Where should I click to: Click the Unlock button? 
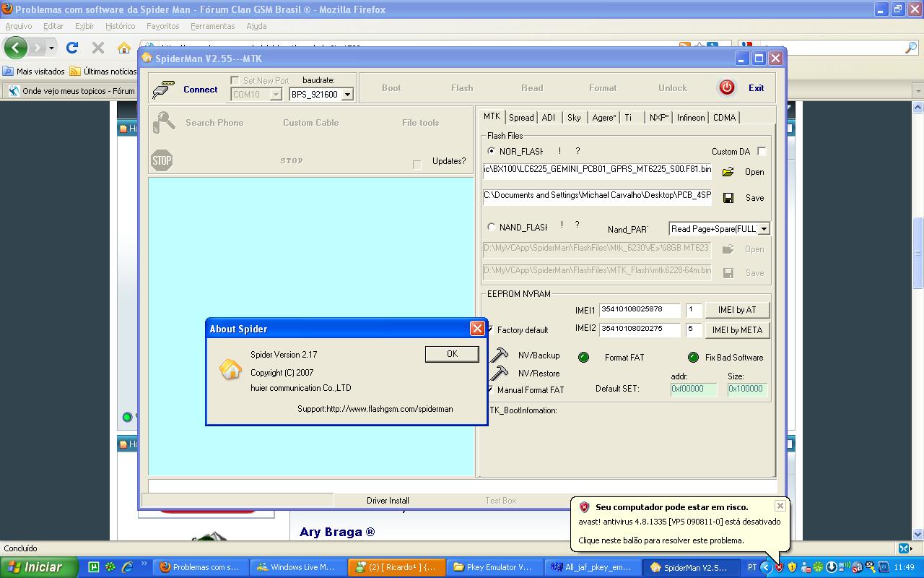673,88
